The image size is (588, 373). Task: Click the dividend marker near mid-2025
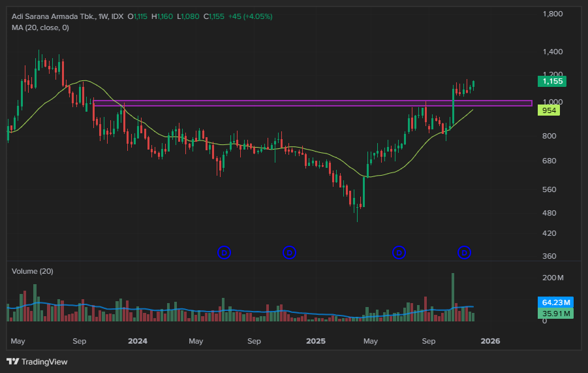click(x=399, y=253)
